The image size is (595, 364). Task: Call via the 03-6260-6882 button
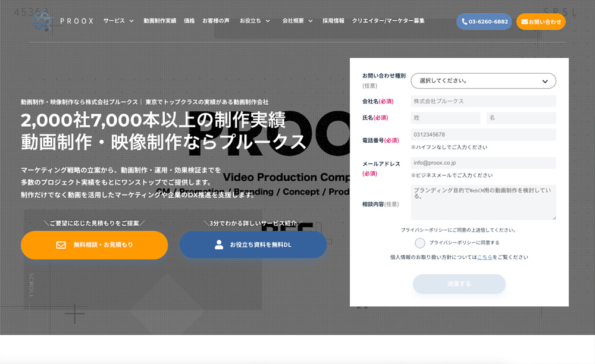[x=484, y=21]
